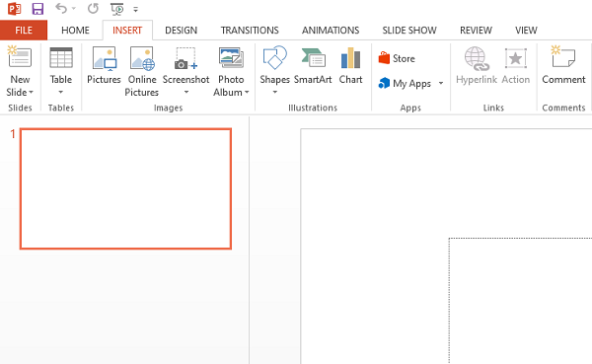Open the Table dropdown menu
The image size is (592, 364).
[61, 92]
